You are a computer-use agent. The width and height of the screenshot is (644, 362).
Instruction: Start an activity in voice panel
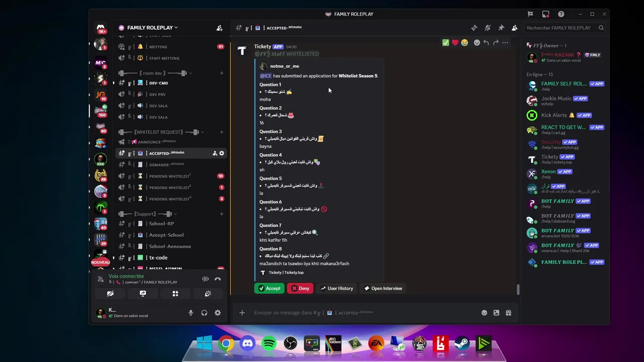[x=175, y=294]
